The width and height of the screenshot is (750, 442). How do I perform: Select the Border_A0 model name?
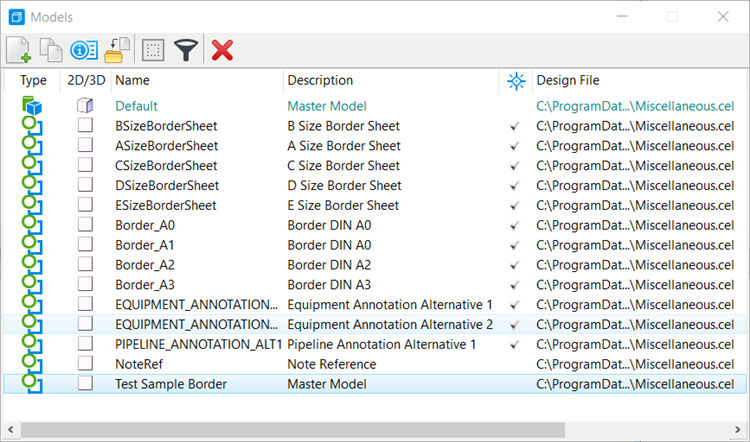pos(145,225)
